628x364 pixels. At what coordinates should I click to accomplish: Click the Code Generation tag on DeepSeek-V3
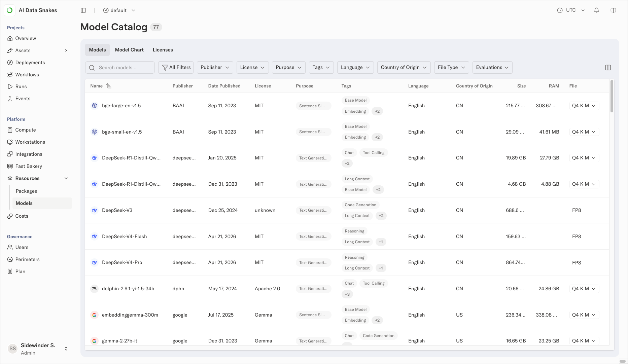(x=360, y=205)
